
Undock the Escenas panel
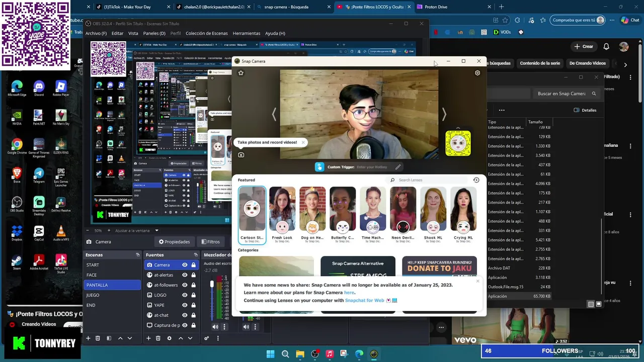coord(137,255)
